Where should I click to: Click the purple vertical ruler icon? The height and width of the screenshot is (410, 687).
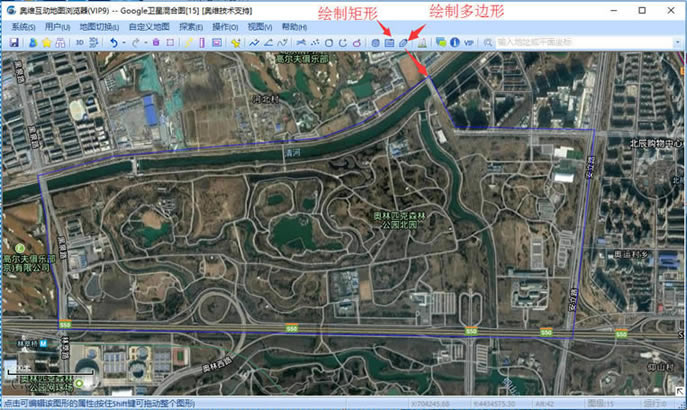[x=202, y=42]
